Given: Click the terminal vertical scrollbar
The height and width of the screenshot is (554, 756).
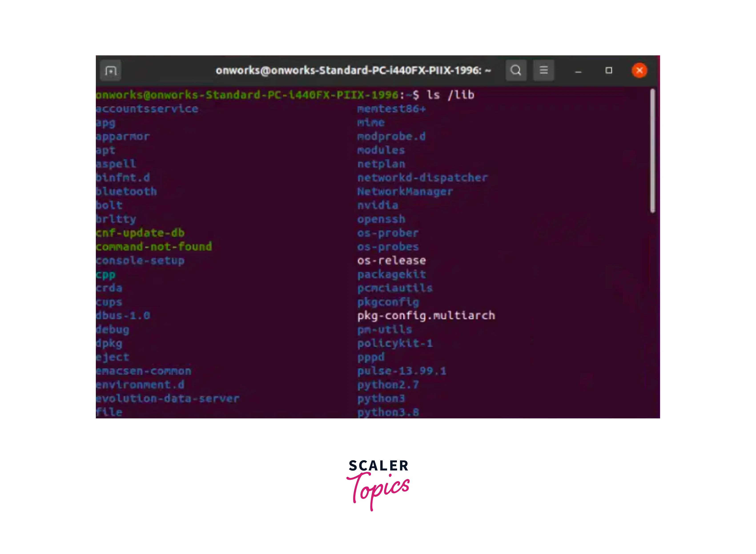Looking at the screenshot, I should 652,151.
